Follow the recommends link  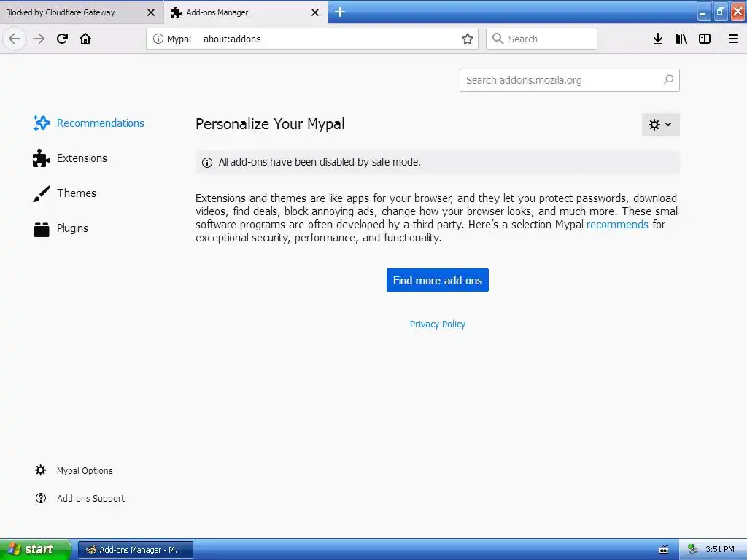617,225
